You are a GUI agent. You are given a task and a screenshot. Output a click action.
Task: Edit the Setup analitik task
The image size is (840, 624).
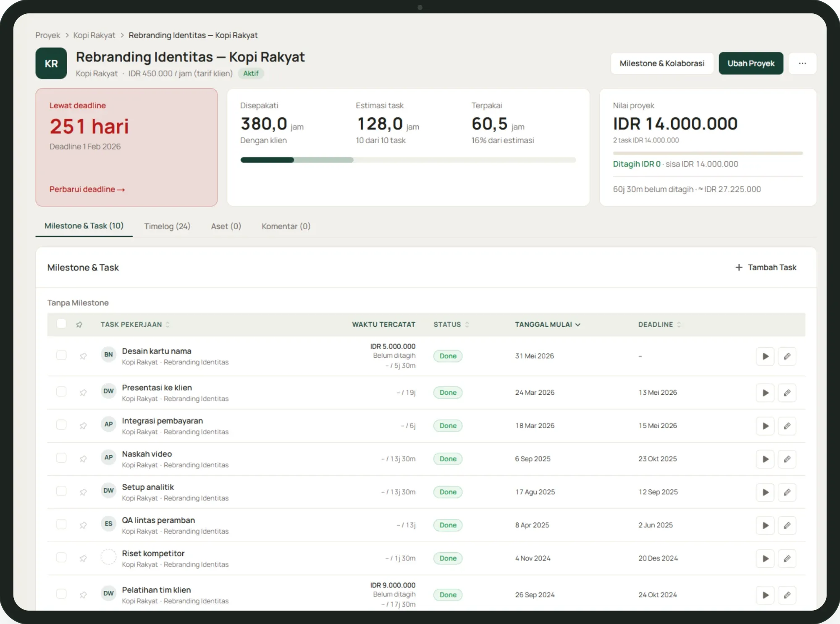tap(787, 492)
